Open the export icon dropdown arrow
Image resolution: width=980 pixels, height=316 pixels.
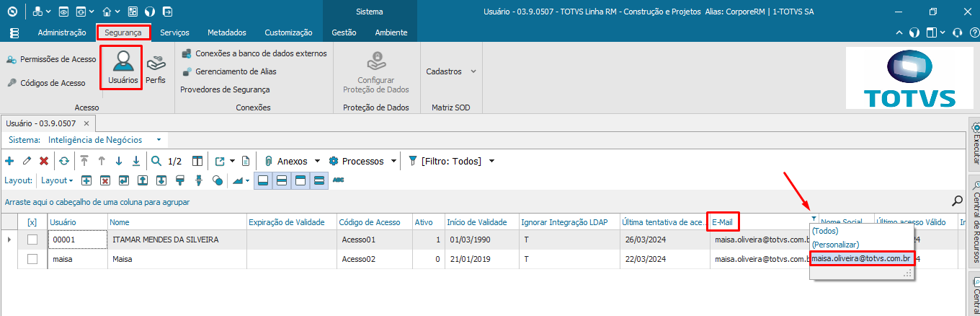point(232,161)
